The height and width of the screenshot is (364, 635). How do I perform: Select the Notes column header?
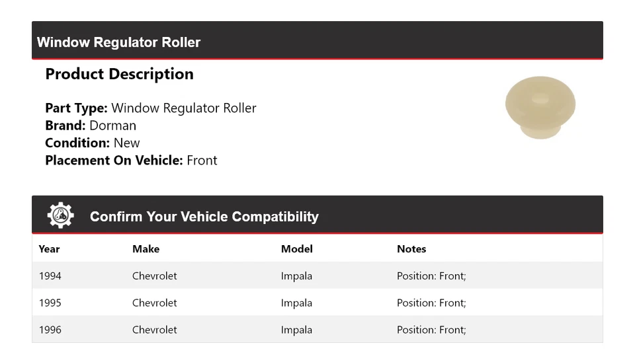tap(411, 249)
